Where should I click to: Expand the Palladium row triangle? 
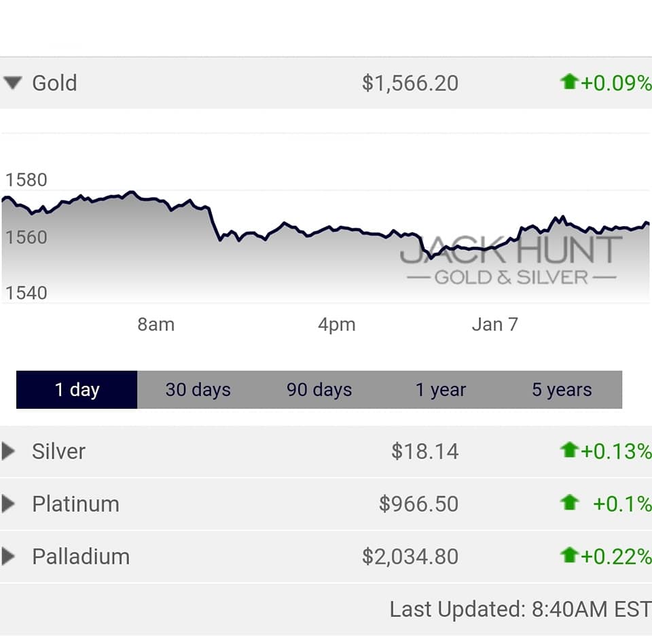(9, 557)
